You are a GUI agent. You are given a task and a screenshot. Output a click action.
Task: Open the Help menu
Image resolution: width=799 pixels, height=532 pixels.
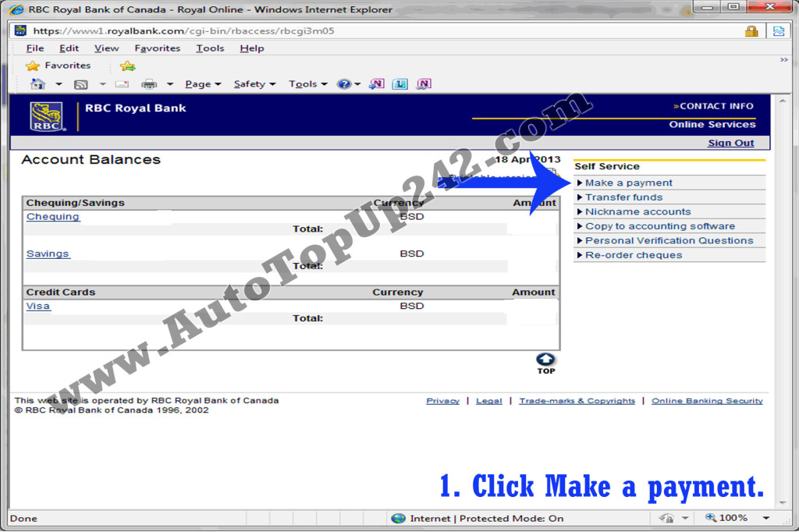pyautogui.click(x=252, y=48)
